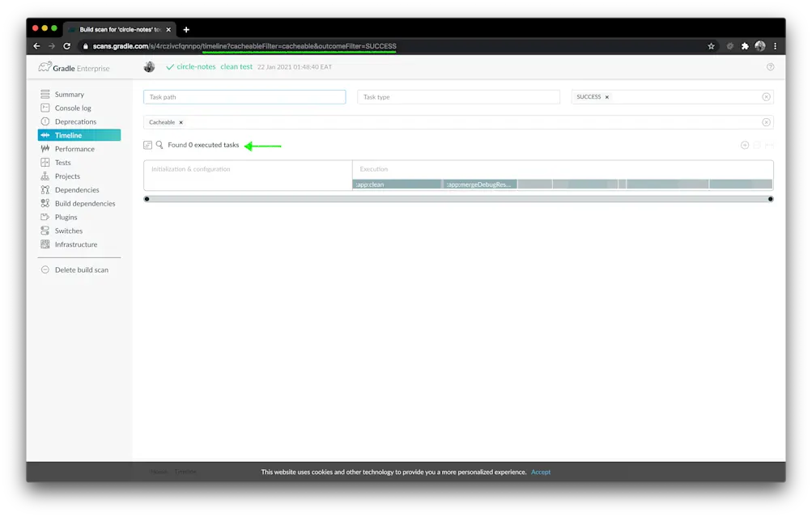Viewport: 812px width, 517px height.
Task: Click the Projects hierarchy icon
Action: coord(45,176)
